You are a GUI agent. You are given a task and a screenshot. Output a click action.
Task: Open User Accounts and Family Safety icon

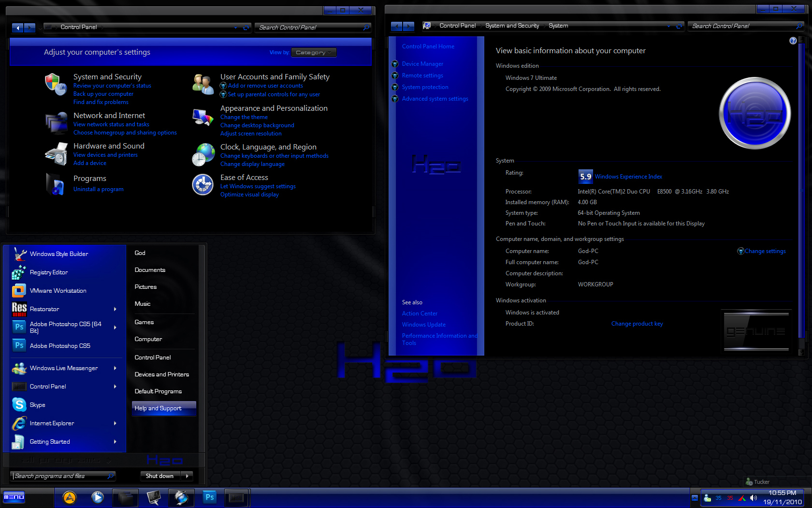203,84
